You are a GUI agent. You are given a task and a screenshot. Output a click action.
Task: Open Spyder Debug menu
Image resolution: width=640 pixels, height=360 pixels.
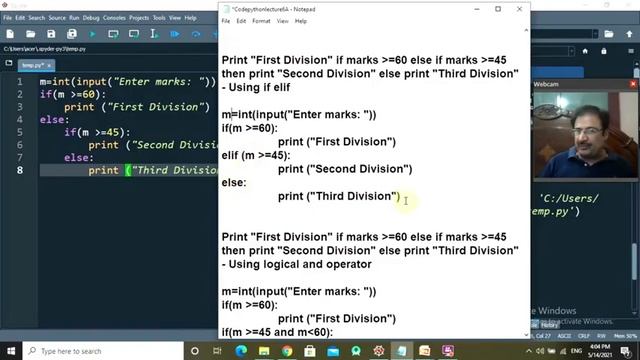(91, 18)
